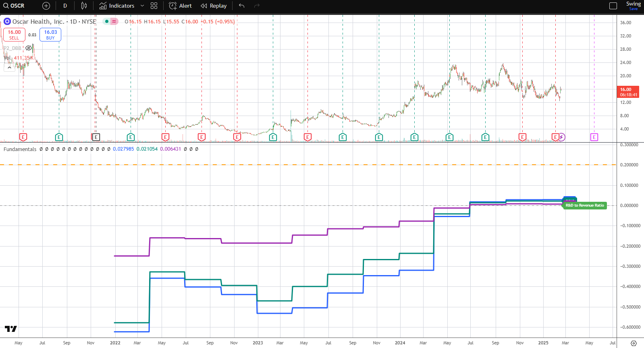Click the black E marker on chart
This screenshot has height=348, width=644.
[96, 137]
